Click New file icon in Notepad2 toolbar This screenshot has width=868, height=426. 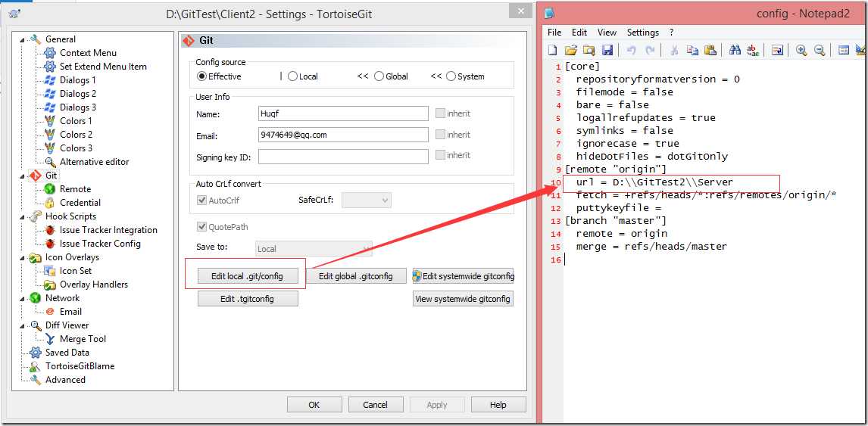click(x=552, y=51)
